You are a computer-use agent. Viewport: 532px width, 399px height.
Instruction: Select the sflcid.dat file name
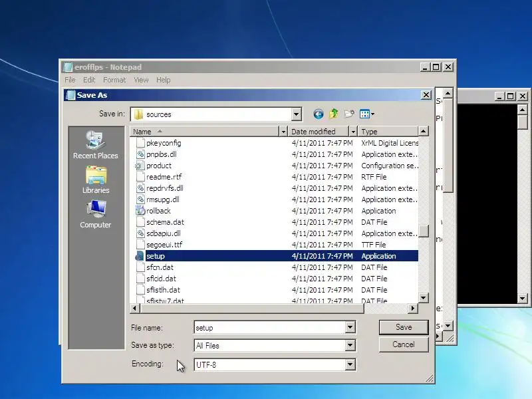[x=161, y=279]
